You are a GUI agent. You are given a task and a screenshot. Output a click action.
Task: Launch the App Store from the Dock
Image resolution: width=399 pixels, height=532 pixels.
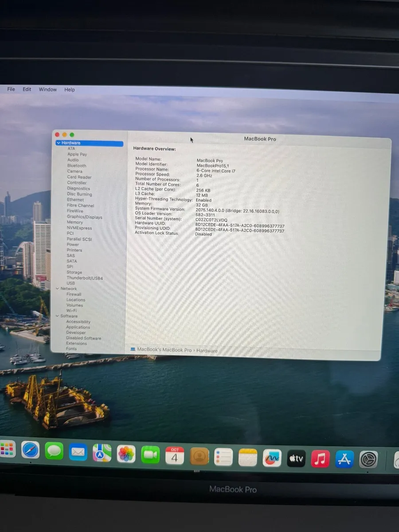344,458
